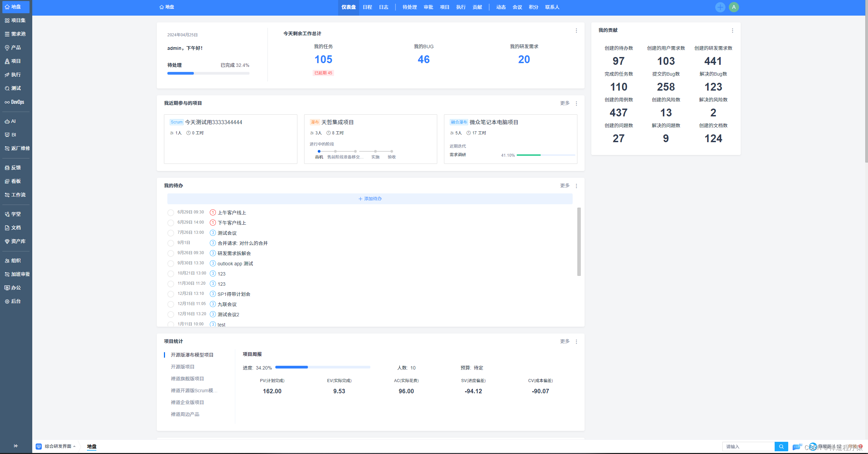The width and height of the screenshot is (868, 454).
Task: Open the options menu of 我的待办
Action: tap(576, 186)
